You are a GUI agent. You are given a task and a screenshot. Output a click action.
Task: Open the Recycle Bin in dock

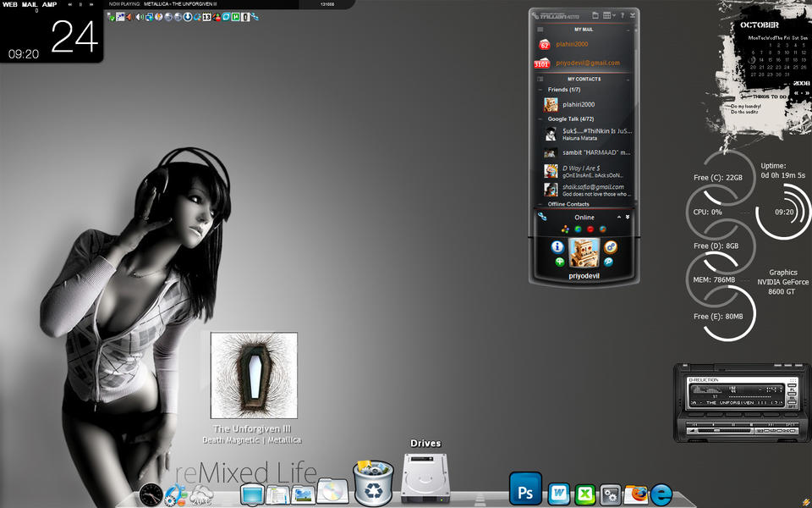[x=372, y=482]
